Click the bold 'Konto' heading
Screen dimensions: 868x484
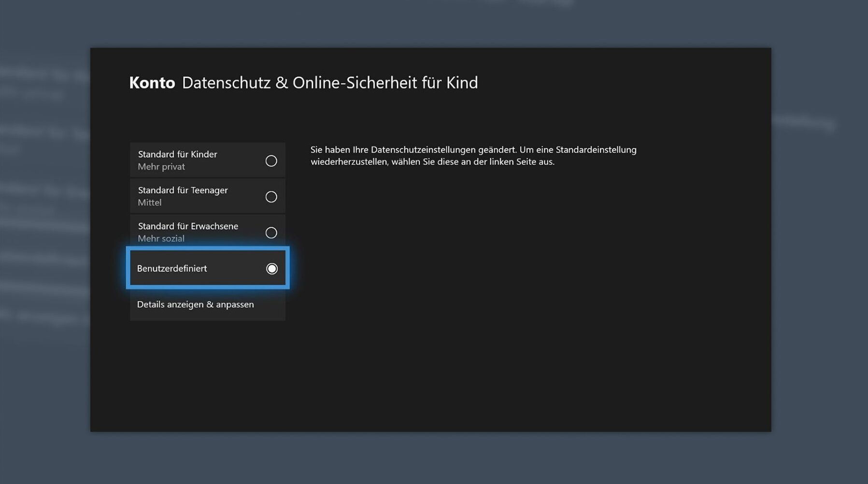click(152, 83)
